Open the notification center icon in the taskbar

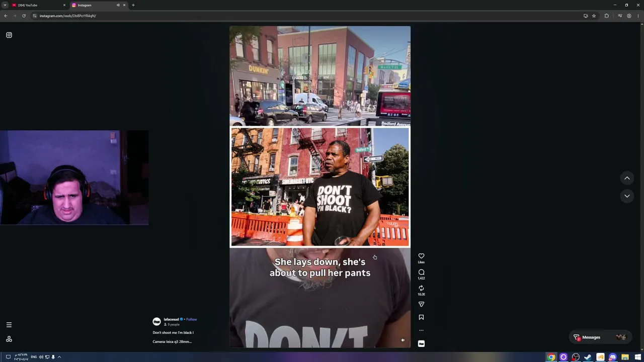tap(8, 357)
